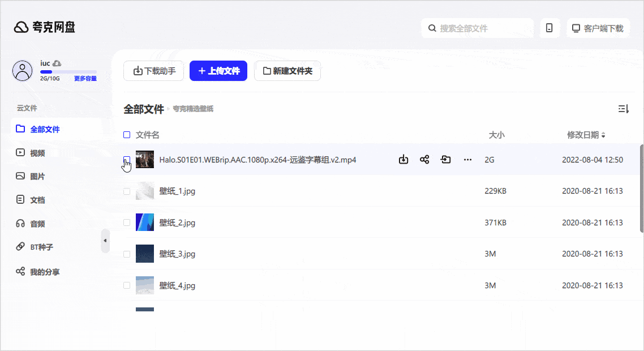This screenshot has width=644, height=351.
Task: Select 我的分享 in the sidebar
Action: pos(44,272)
